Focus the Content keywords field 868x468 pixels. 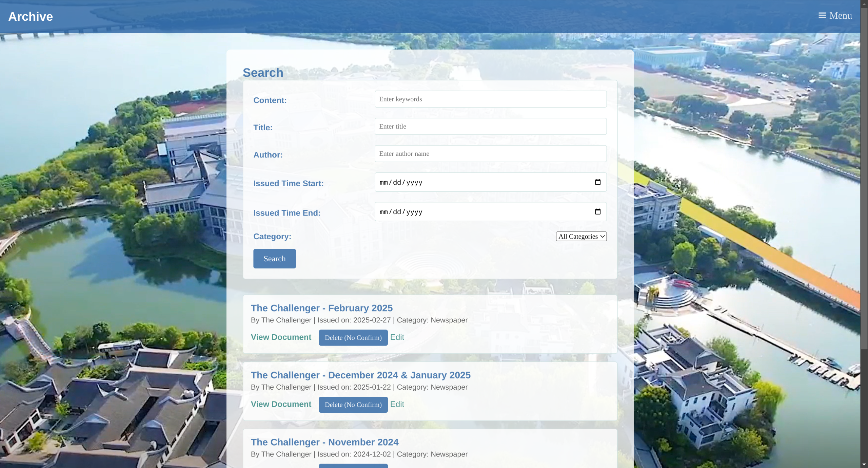tap(490, 99)
